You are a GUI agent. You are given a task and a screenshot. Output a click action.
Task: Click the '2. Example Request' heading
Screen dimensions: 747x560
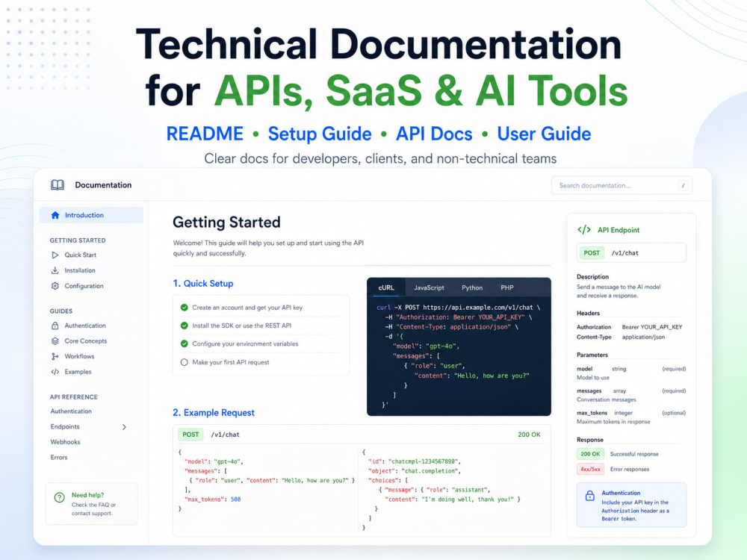(214, 412)
